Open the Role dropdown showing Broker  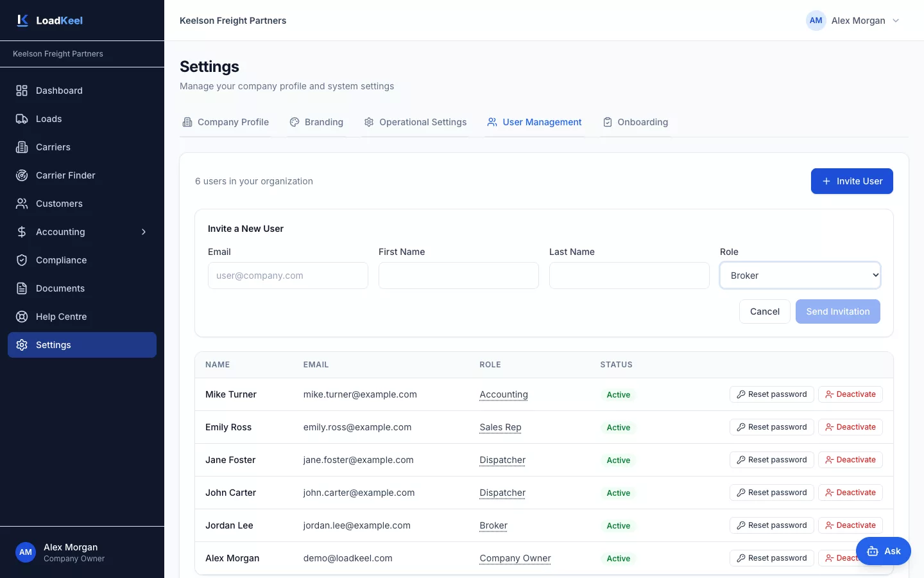(800, 276)
